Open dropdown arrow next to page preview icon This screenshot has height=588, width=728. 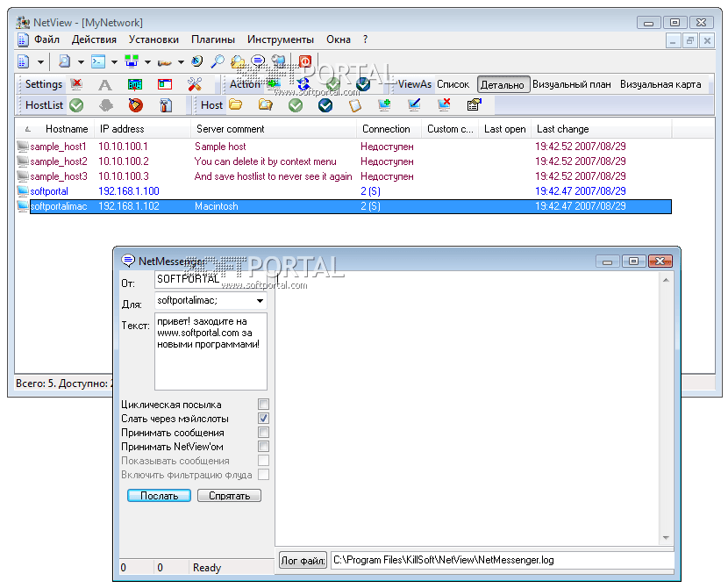click(x=81, y=61)
